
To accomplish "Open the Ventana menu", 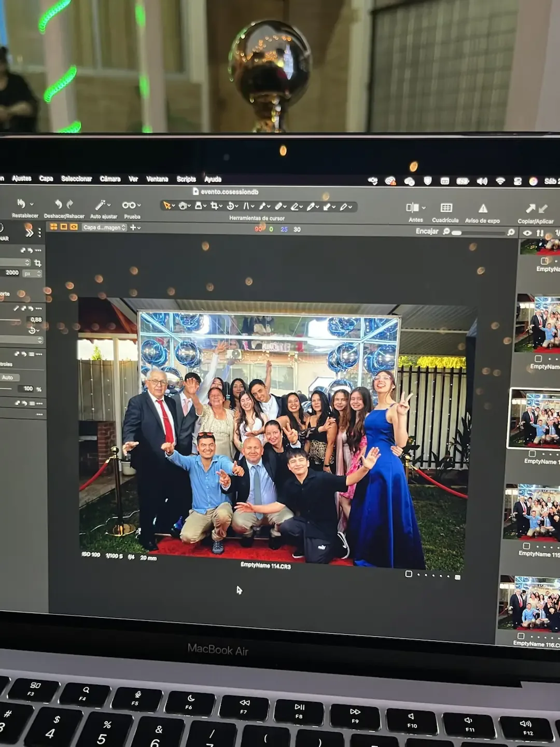I will point(157,179).
